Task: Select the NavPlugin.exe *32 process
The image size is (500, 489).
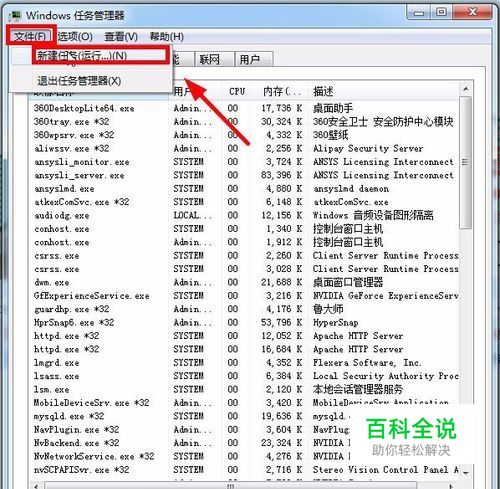Action: [x=76, y=429]
